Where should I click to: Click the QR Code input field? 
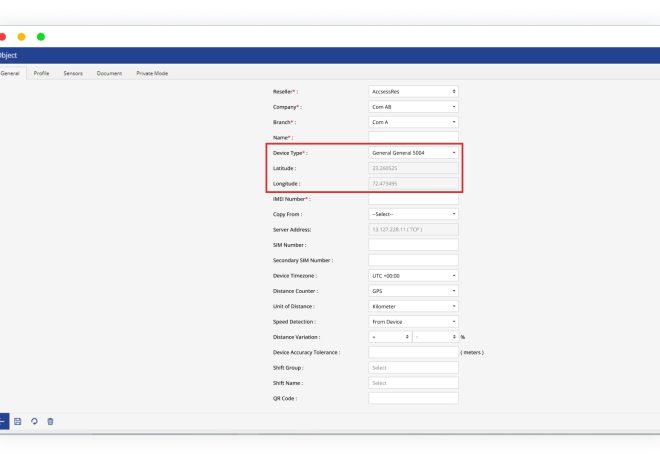coord(413,398)
